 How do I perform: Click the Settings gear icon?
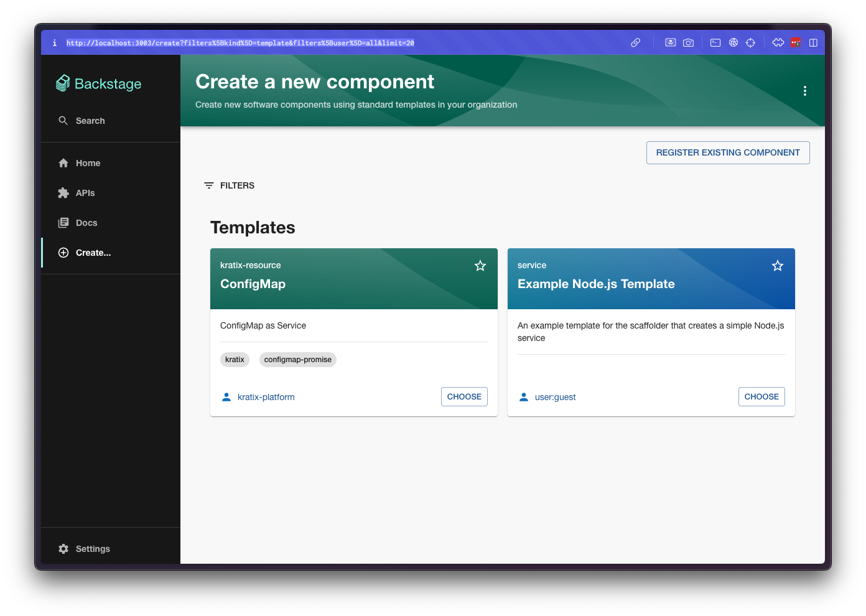(x=63, y=549)
